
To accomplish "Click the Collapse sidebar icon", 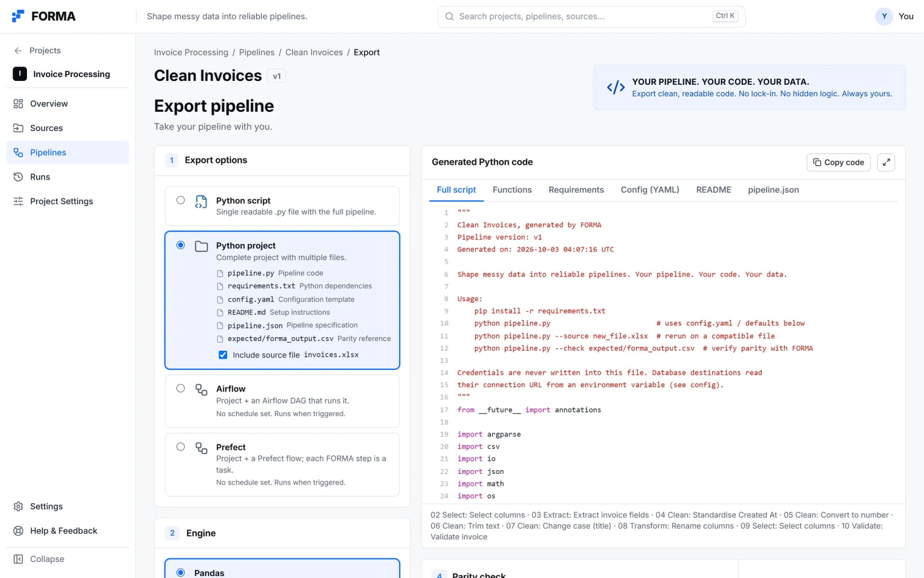I will click(x=18, y=559).
